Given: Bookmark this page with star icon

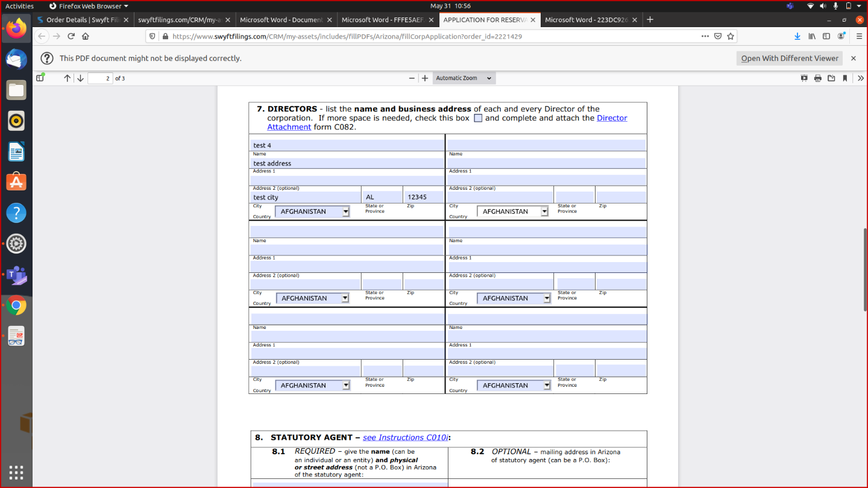Looking at the screenshot, I should coord(731,36).
